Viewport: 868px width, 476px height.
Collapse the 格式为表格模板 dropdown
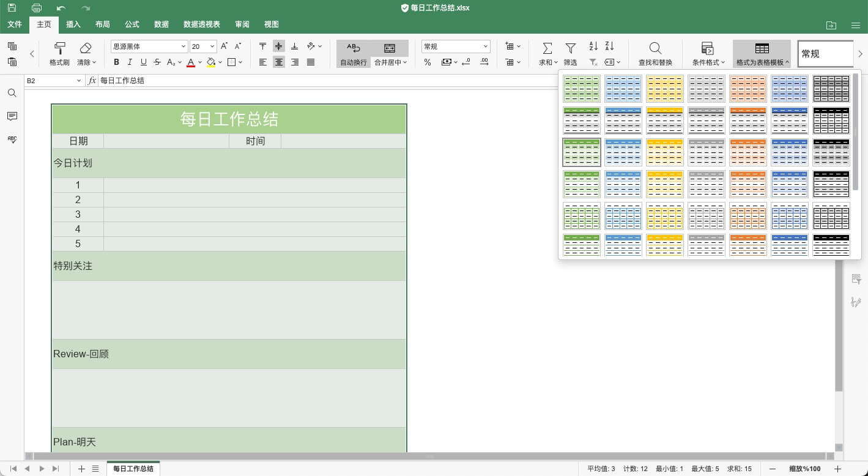(762, 54)
